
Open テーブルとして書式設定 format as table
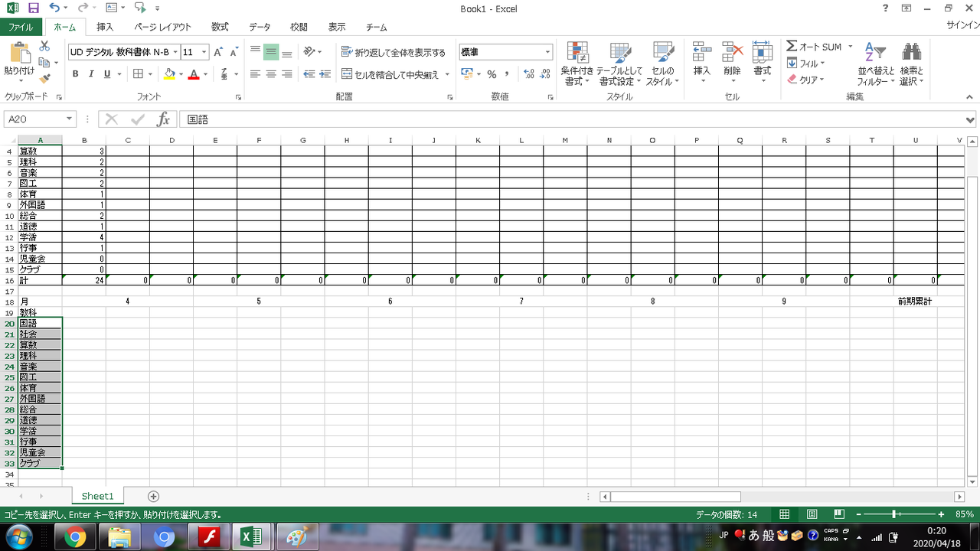coord(619,64)
